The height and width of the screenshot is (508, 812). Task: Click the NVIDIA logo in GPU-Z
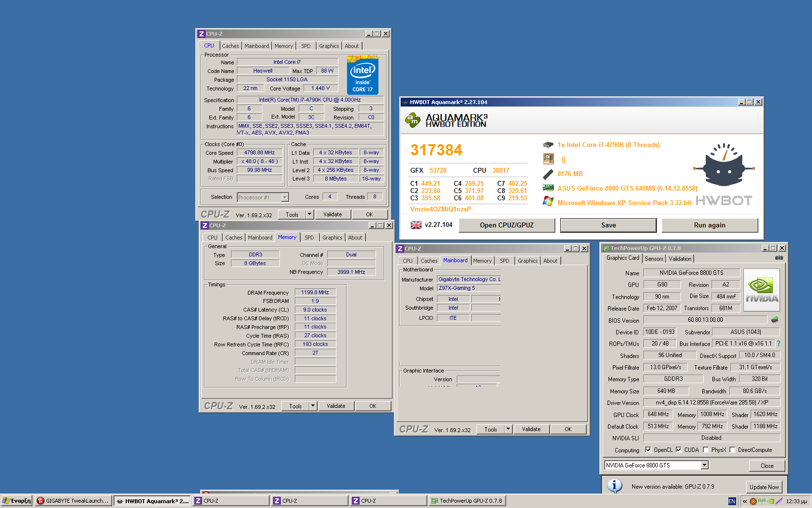[x=762, y=289]
